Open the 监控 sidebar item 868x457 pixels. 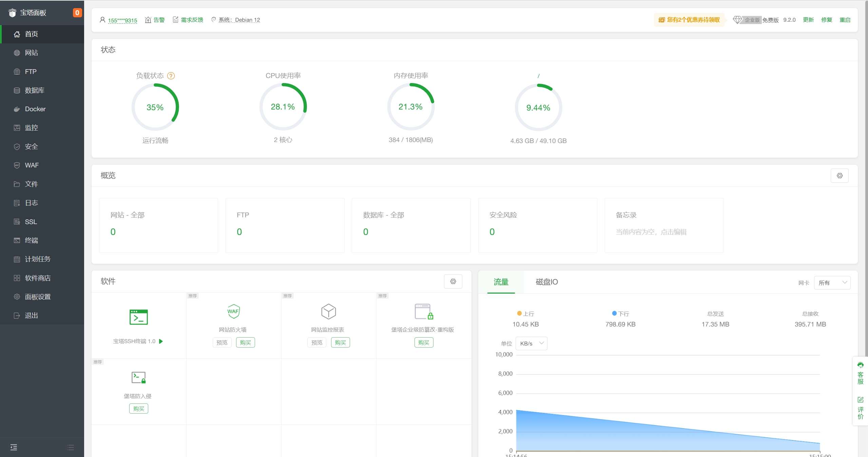click(x=42, y=128)
